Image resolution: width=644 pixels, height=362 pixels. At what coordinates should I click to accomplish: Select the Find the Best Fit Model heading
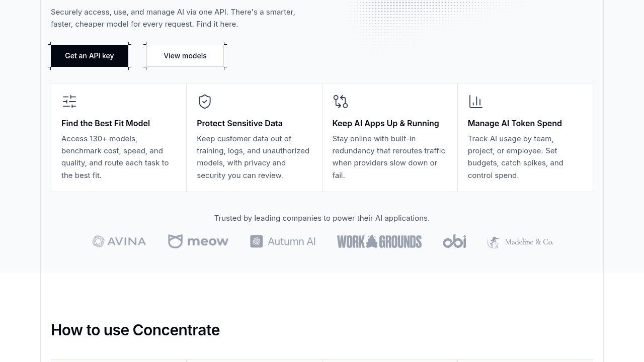(x=106, y=123)
